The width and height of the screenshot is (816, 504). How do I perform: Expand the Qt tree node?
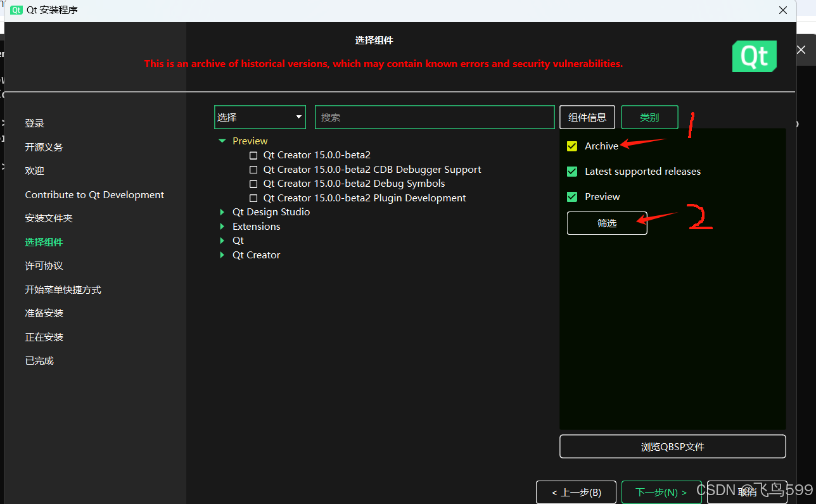[222, 241]
